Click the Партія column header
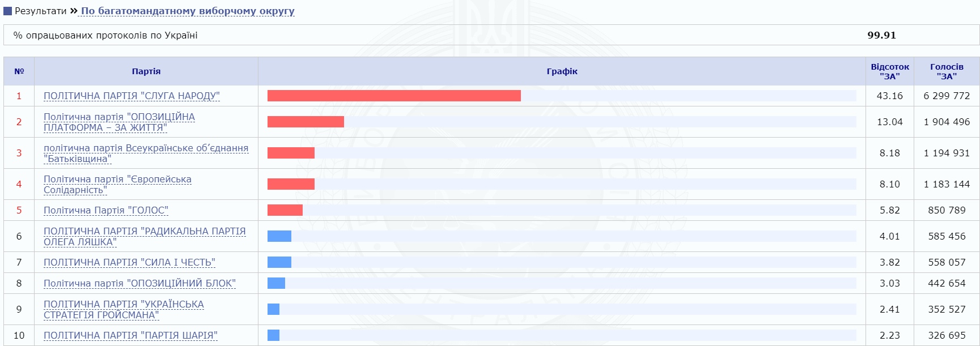980x346 pixels. pos(146,71)
